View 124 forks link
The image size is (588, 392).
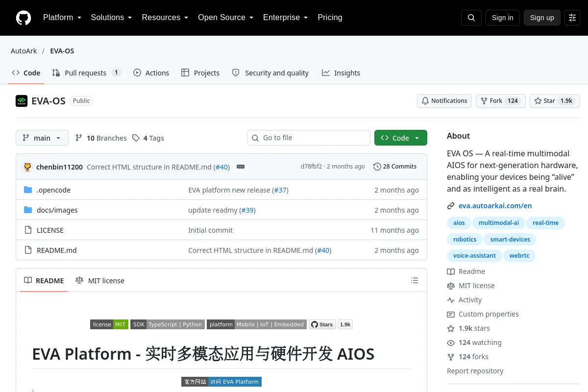point(467,357)
